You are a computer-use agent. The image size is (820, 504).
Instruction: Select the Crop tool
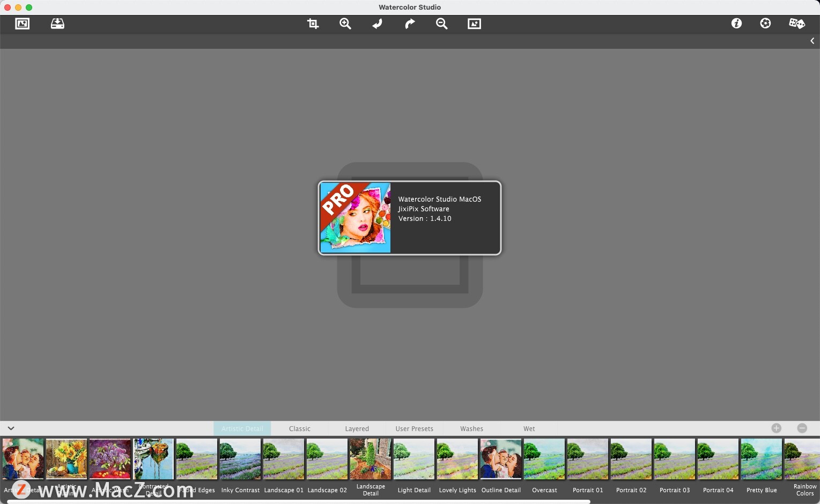pyautogui.click(x=313, y=24)
